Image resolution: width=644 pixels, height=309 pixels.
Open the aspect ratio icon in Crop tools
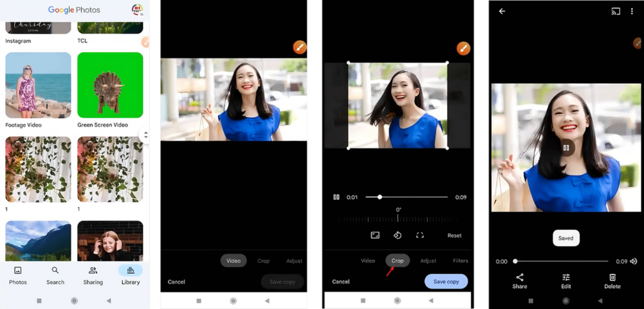pyautogui.click(x=375, y=235)
